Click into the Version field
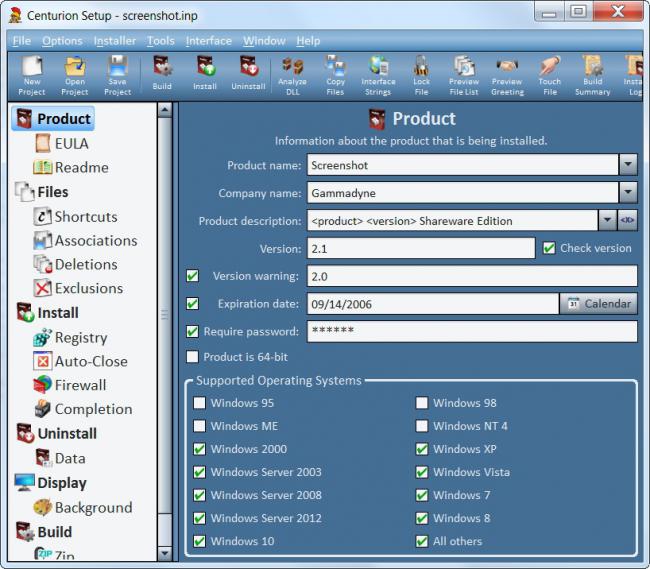Screen dimensions: 650x569 (x=421, y=248)
